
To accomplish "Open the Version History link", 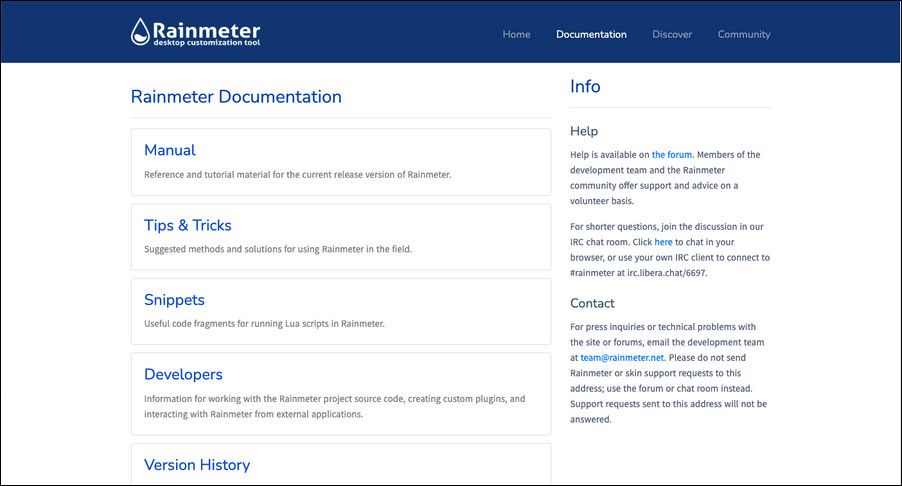I will [x=197, y=465].
